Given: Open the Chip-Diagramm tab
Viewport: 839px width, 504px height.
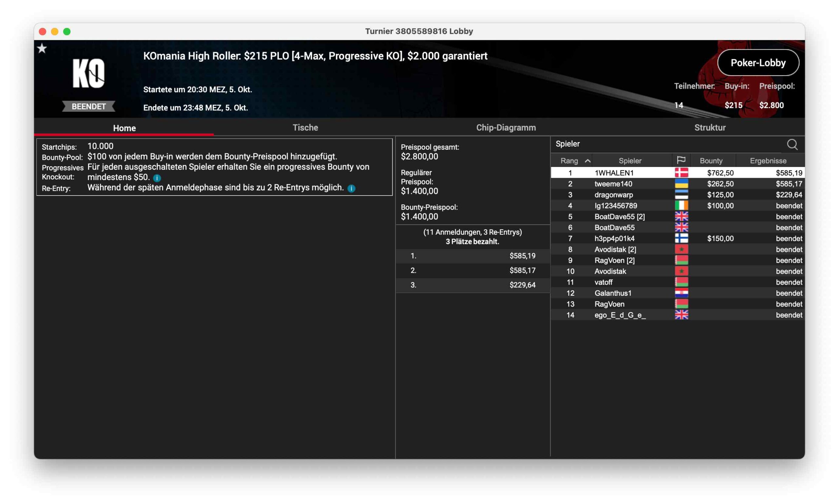Looking at the screenshot, I should (506, 128).
